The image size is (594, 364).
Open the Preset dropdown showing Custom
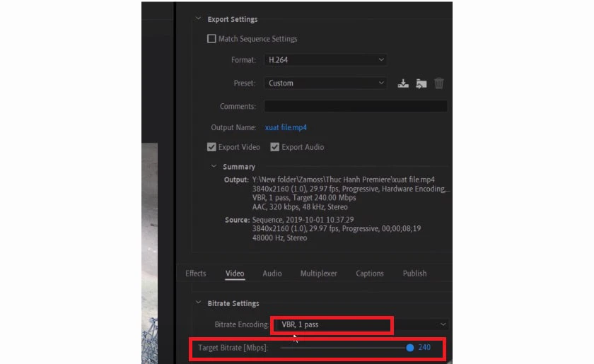(x=325, y=83)
